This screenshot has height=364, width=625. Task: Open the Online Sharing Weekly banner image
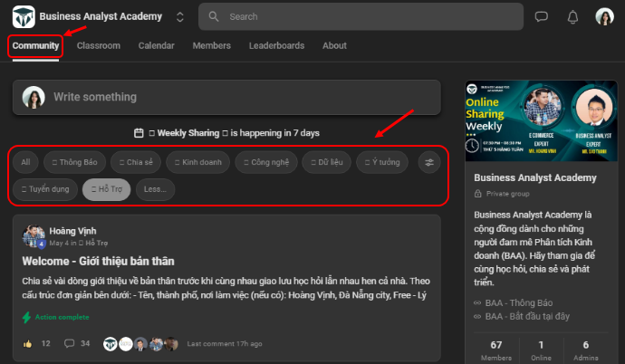coord(542,120)
